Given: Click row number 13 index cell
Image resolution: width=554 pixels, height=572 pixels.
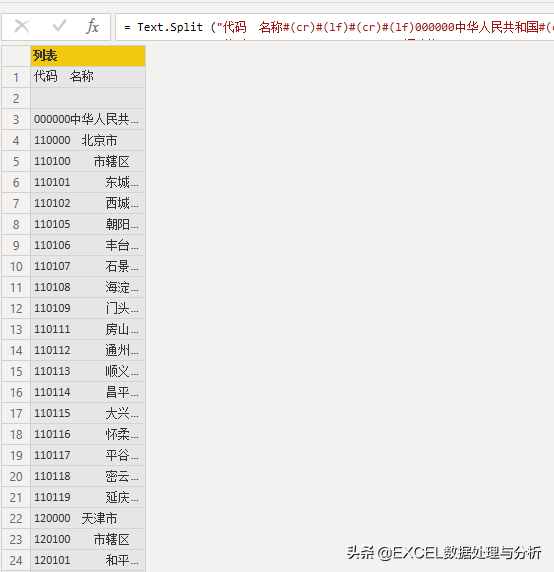Looking at the screenshot, I should 16,329.
